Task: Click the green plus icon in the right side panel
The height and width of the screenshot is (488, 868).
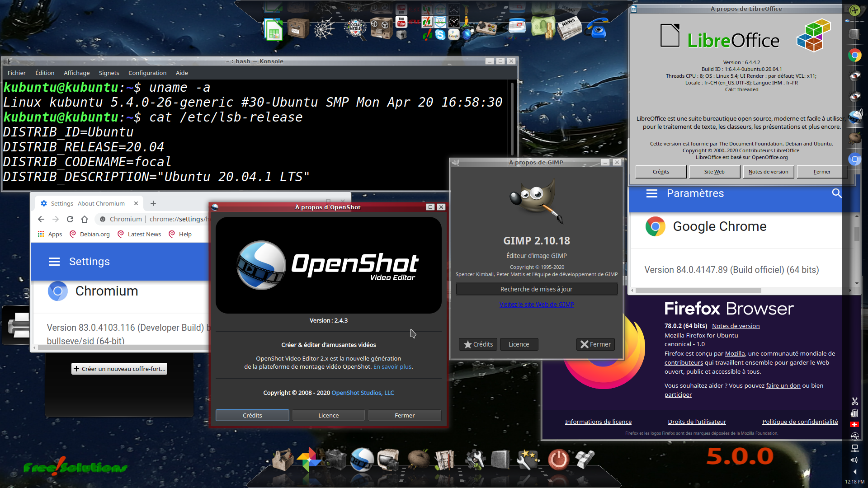Action: pos(854,10)
